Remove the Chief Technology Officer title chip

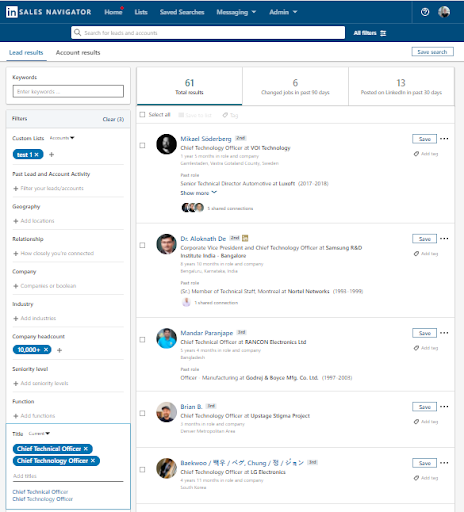(x=93, y=461)
